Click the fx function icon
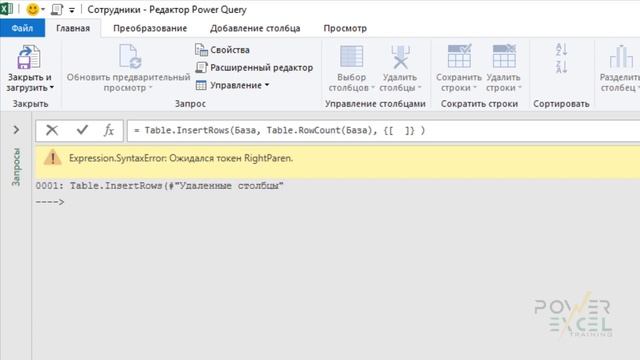 coord(109,131)
